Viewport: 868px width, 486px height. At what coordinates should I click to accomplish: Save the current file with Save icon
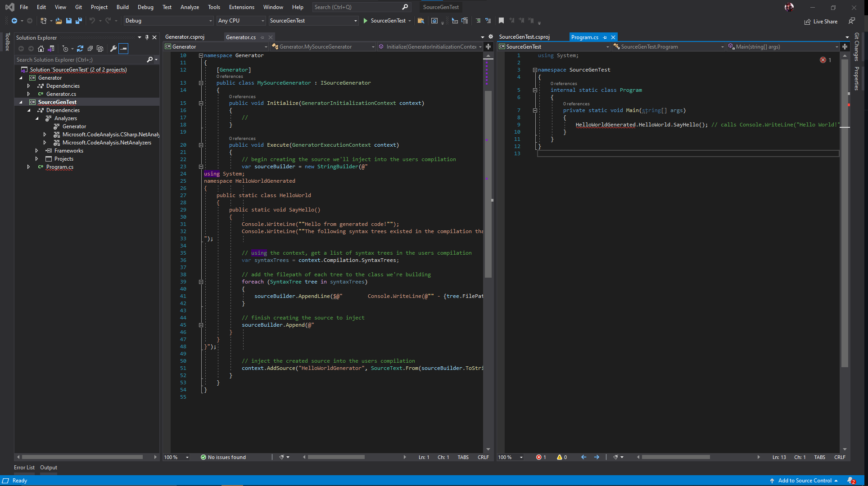click(69, 21)
